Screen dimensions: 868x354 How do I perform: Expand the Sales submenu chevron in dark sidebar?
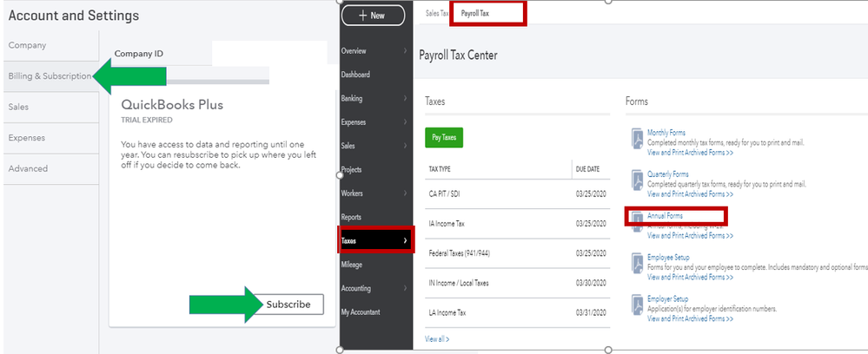pos(405,146)
